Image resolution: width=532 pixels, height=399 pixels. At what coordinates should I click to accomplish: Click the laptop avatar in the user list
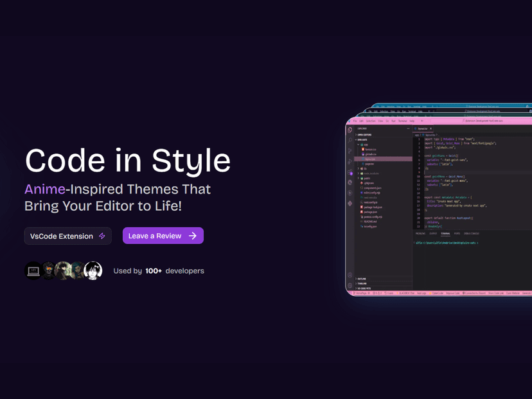click(33, 270)
